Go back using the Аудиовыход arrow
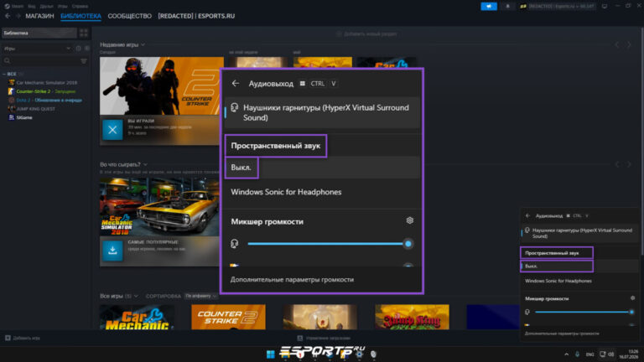 tap(236, 83)
